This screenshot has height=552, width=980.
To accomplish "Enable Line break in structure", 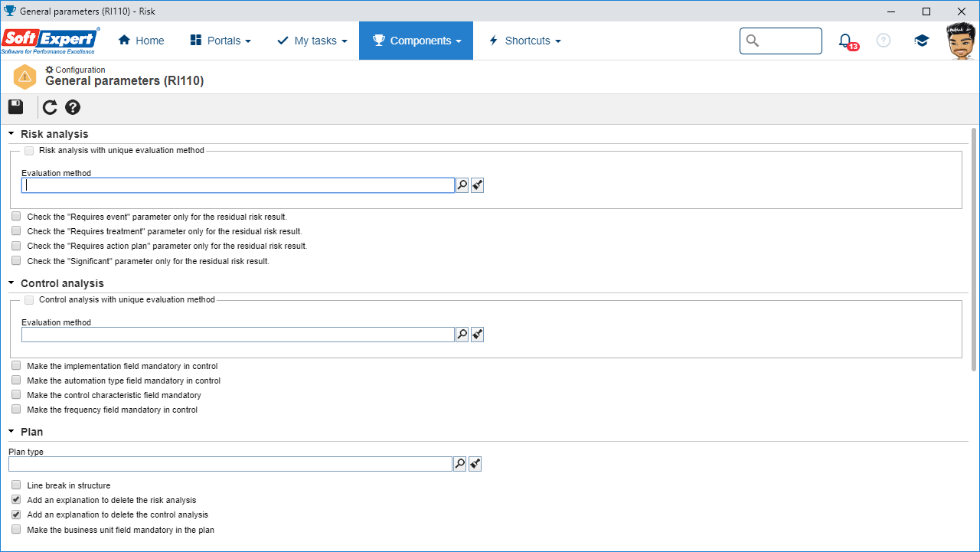I will pyautogui.click(x=16, y=485).
